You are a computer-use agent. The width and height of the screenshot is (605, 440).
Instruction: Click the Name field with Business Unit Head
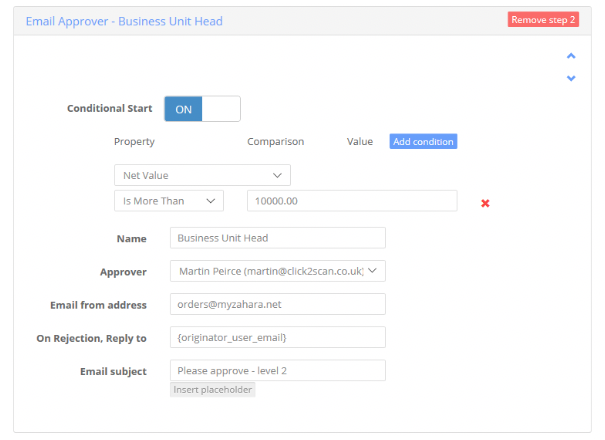[x=278, y=238]
